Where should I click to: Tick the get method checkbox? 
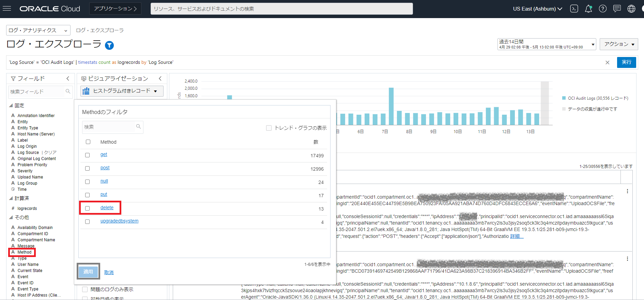coord(88,155)
